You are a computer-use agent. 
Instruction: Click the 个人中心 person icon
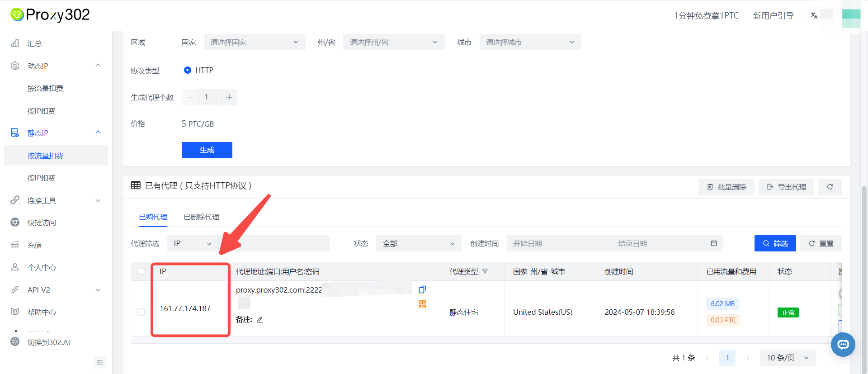click(15, 267)
